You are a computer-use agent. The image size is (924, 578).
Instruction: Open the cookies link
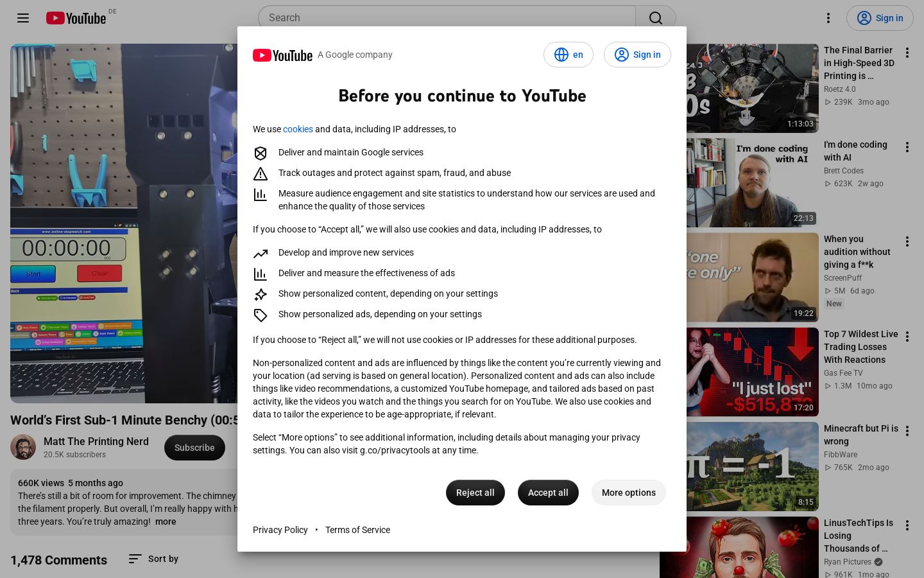[x=298, y=129]
